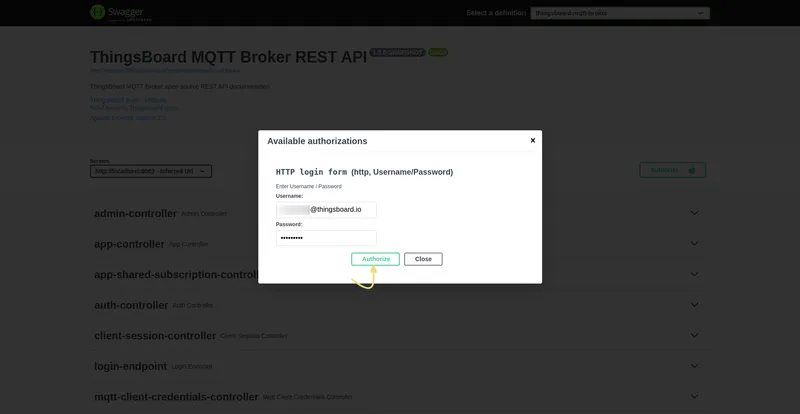Click the Close button in the dialog
Screen dimensions: 800x414
[423, 259]
